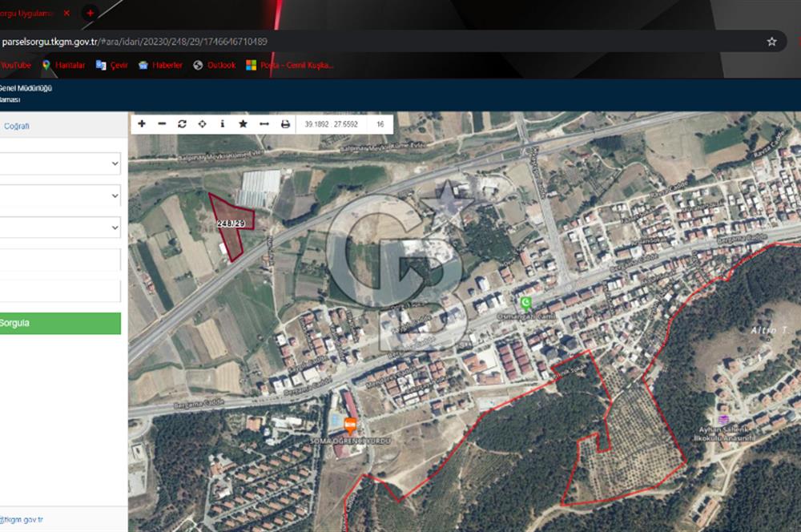801x532 pixels.
Task: Click the Osmangazi Camii map marker
Action: [526, 303]
